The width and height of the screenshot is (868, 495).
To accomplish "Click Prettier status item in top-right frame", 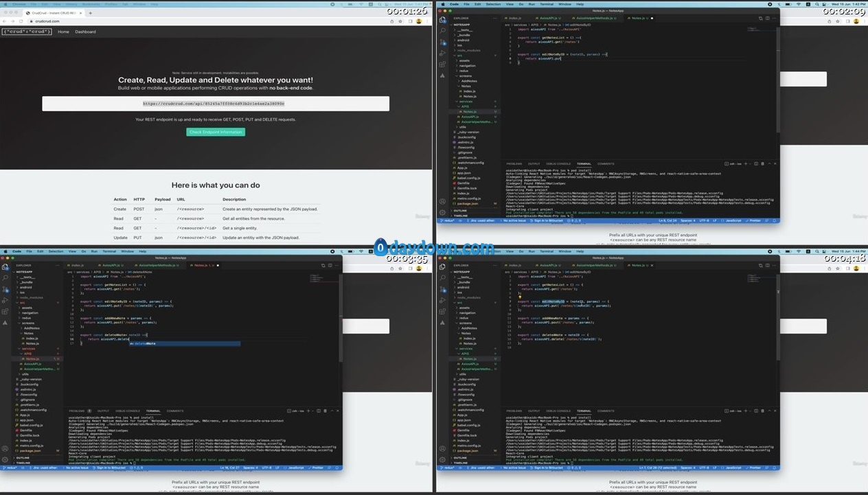I will tap(752, 220).
